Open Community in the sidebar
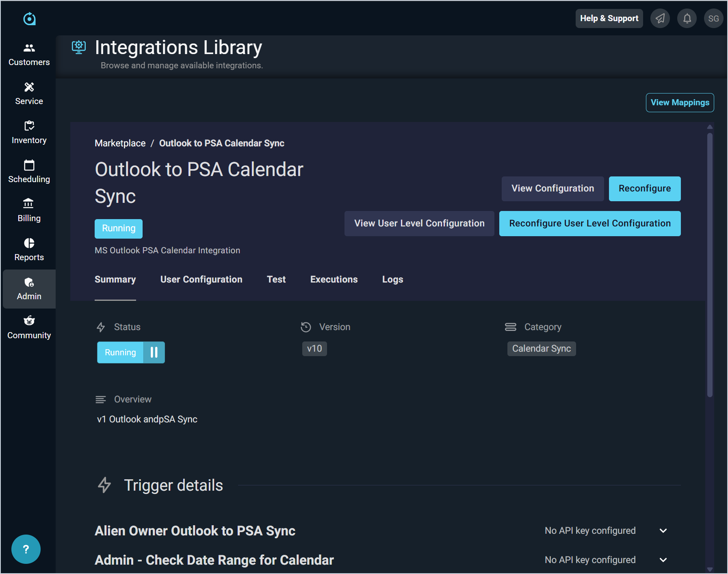This screenshot has width=728, height=574. [x=29, y=321]
